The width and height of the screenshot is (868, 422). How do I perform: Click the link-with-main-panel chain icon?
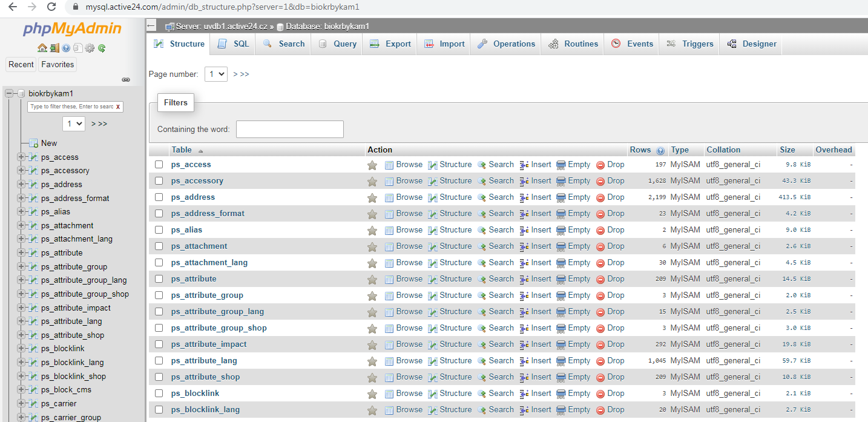click(x=126, y=79)
